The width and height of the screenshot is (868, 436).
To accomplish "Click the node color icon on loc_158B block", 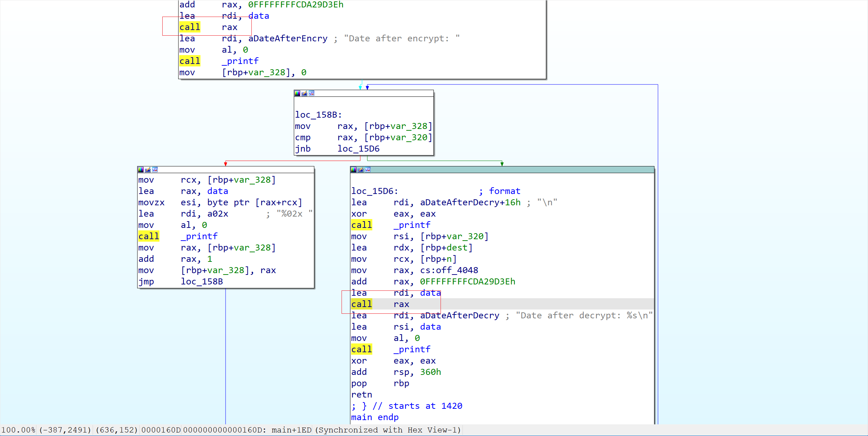I will (x=297, y=93).
